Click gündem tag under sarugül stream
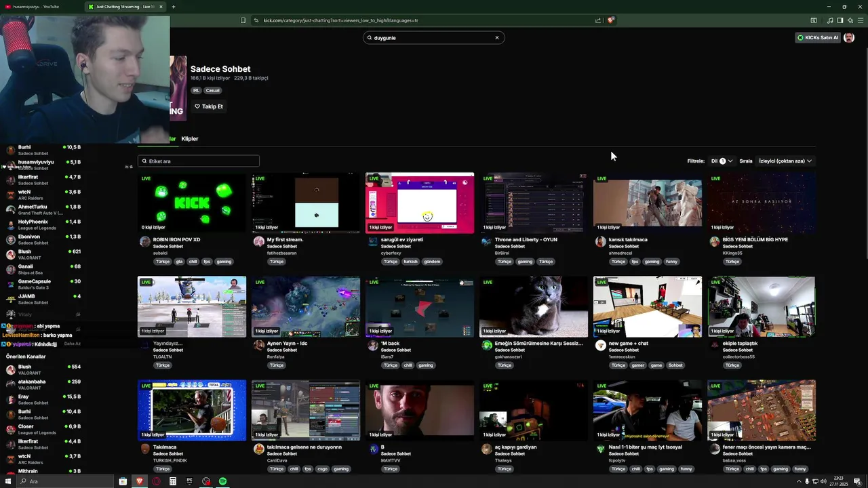The width and height of the screenshot is (868, 488). (x=432, y=262)
